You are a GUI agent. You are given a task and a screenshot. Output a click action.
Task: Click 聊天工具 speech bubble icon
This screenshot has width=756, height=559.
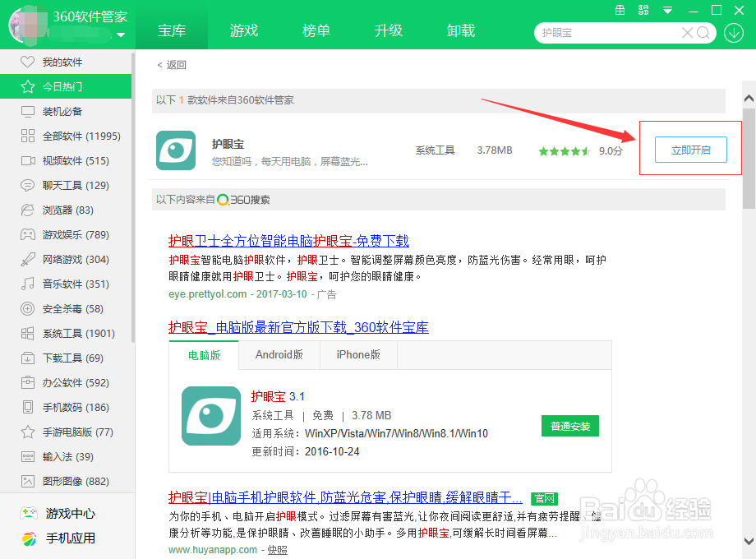coord(27,185)
